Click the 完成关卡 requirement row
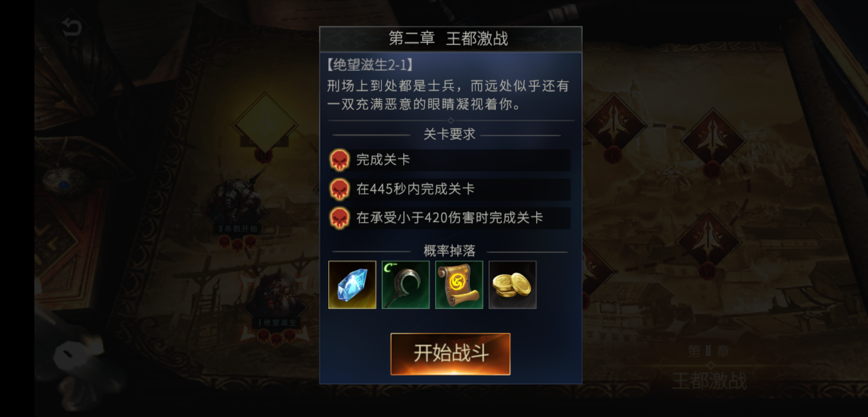Screen dimensions: 868x417 [x=450, y=160]
